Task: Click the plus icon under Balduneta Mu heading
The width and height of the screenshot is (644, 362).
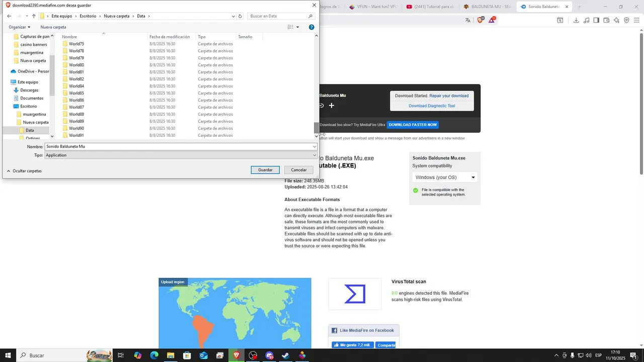Action: 332,106
